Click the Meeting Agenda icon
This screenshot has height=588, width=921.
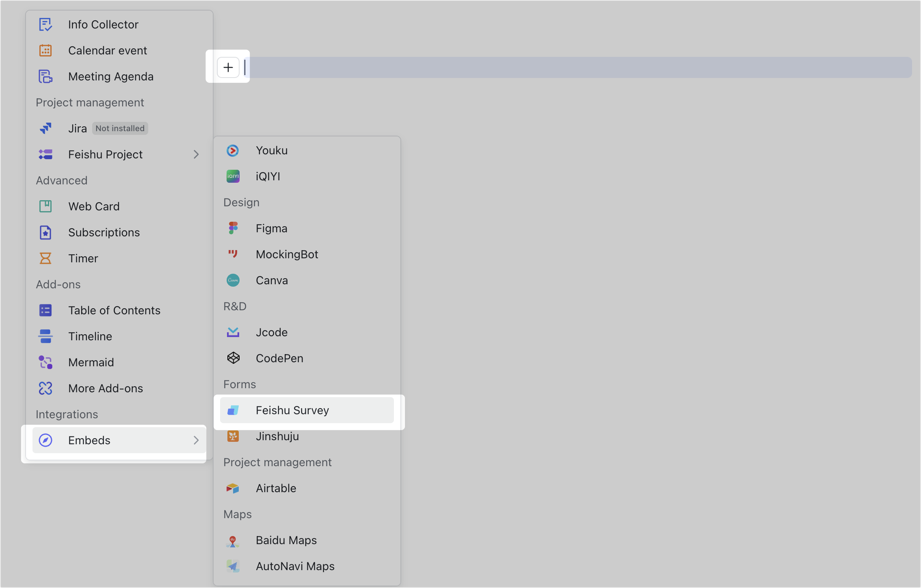pyautogui.click(x=45, y=76)
